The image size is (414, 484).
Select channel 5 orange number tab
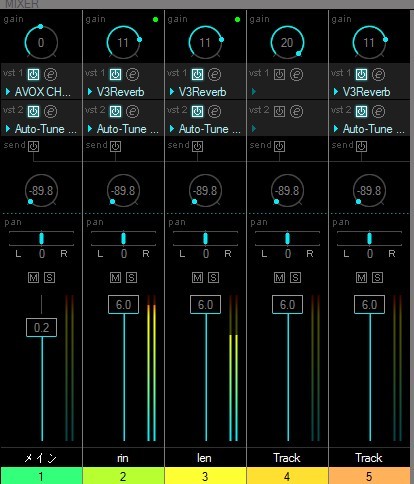(x=369, y=476)
